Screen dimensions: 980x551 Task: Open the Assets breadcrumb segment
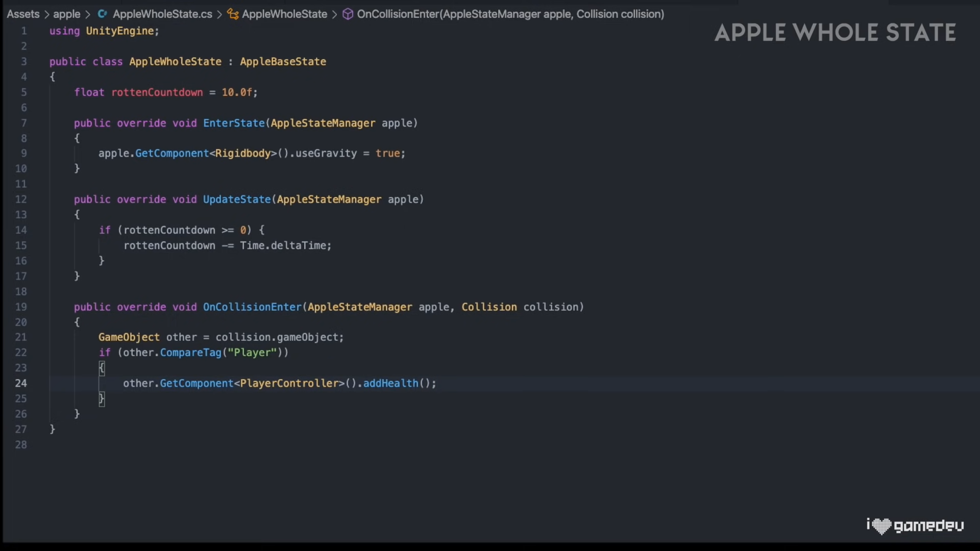click(23, 14)
